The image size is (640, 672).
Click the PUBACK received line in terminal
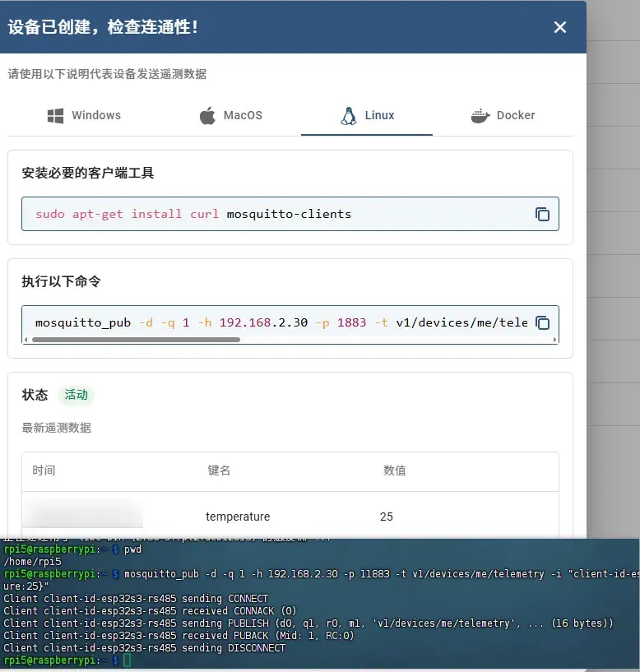[x=179, y=636]
